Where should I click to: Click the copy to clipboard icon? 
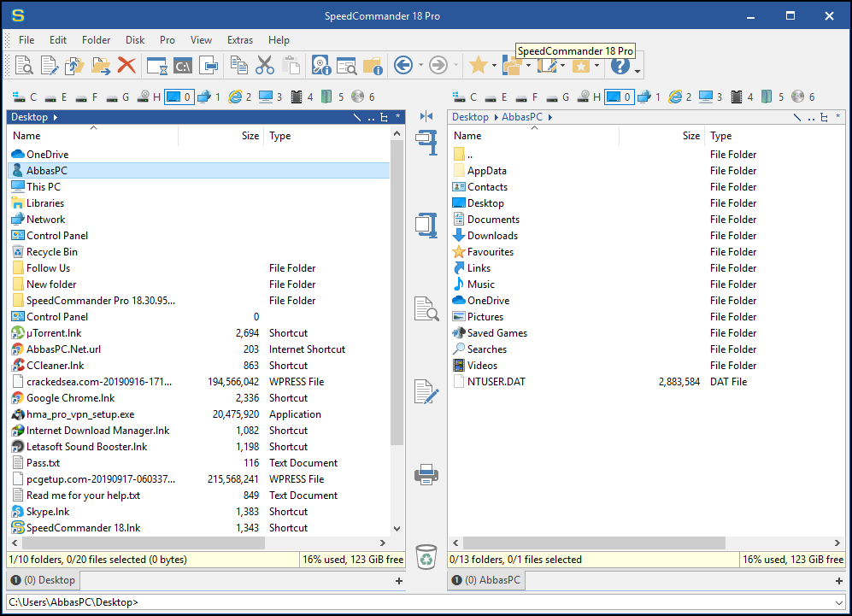point(239,66)
